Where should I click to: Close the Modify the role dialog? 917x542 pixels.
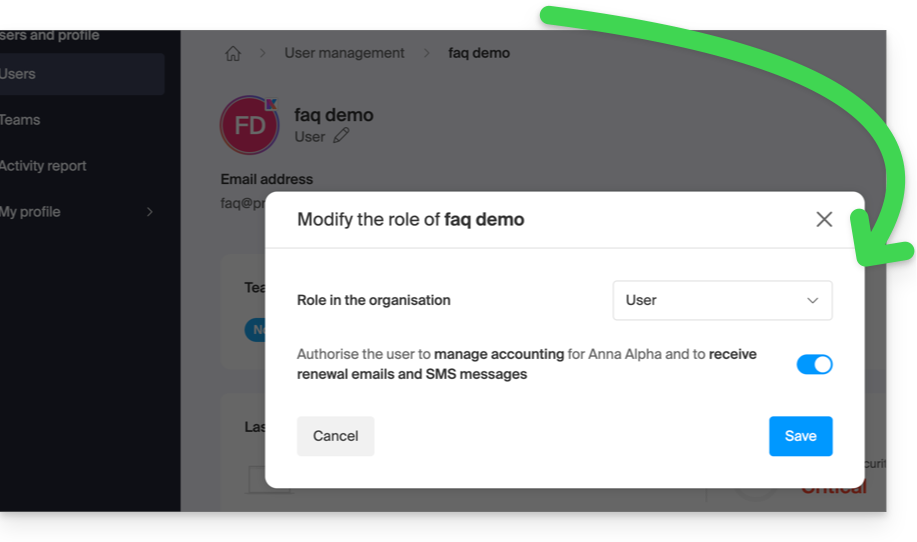[x=824, y=219]
